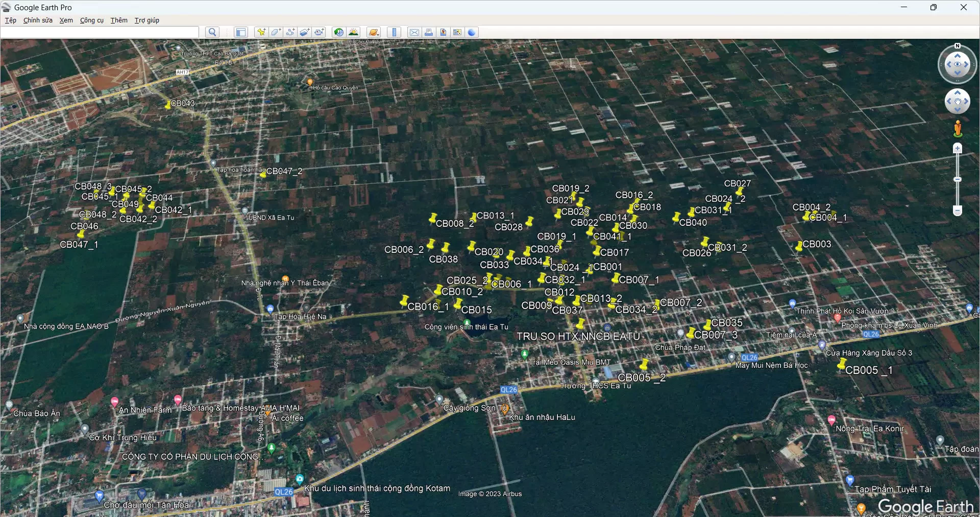This screenshot has height=517, width=980.
Task: Click the CB008_2 placemark pin
Action: click(x=433, y=219)
